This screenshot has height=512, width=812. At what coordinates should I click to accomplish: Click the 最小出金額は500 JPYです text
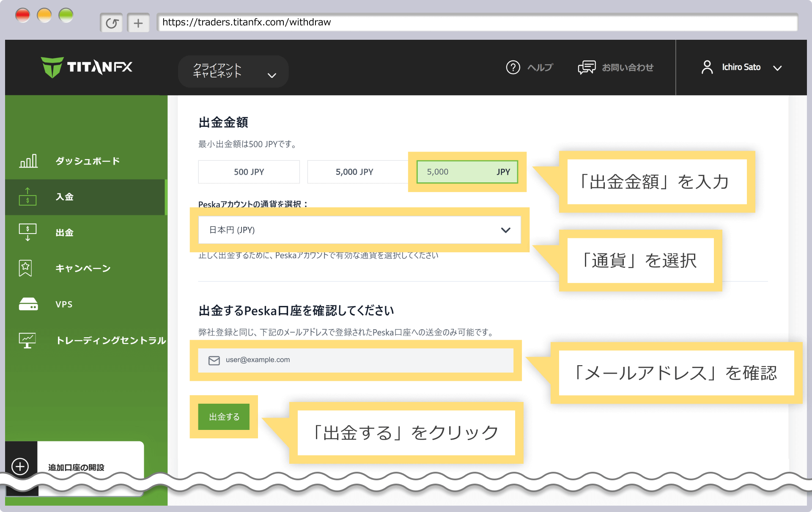[x=248, y=144]
